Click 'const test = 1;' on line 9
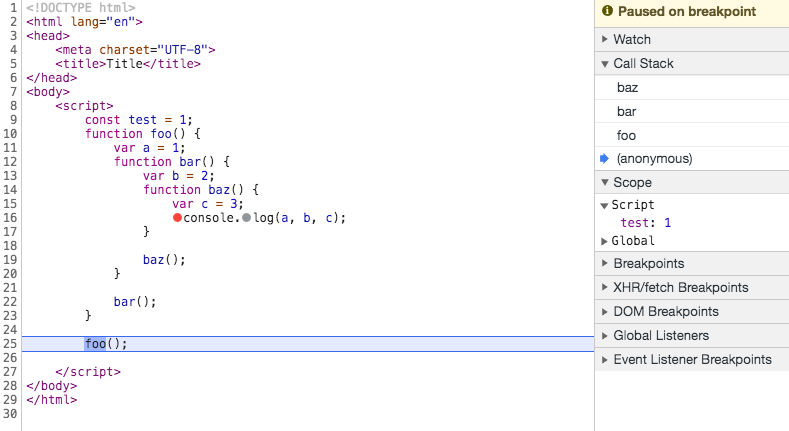789x431 pixels. (138, 120)
